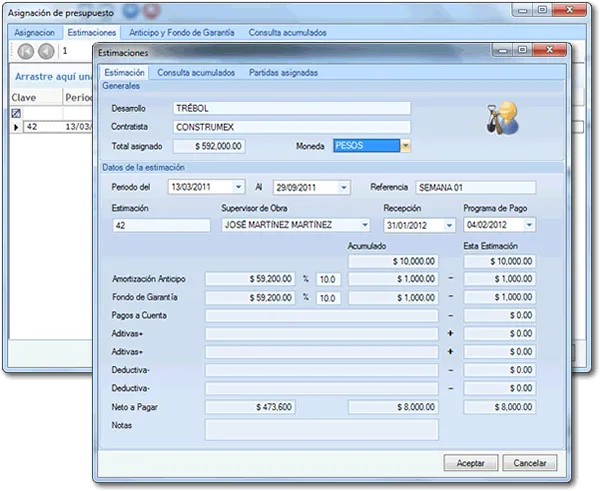Select Estimaciones tab in Asignación de presupuesto window
The height and width of the screenshot is (491, 600).
[x=92, y=33]
